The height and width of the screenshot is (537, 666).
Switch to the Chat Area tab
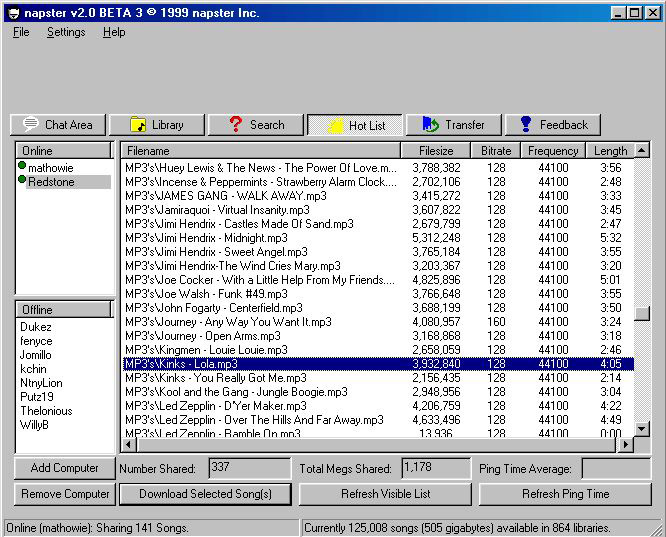(58, 125)
